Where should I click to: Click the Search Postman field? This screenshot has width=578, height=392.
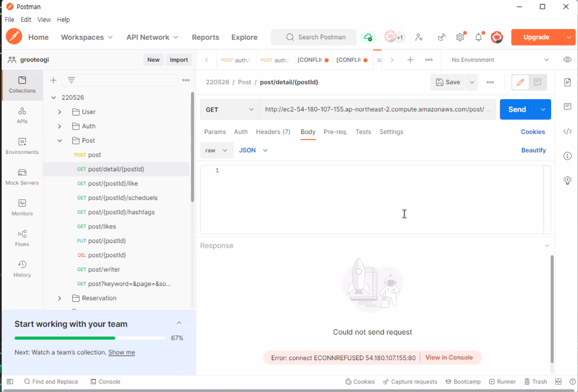(313, 37)
